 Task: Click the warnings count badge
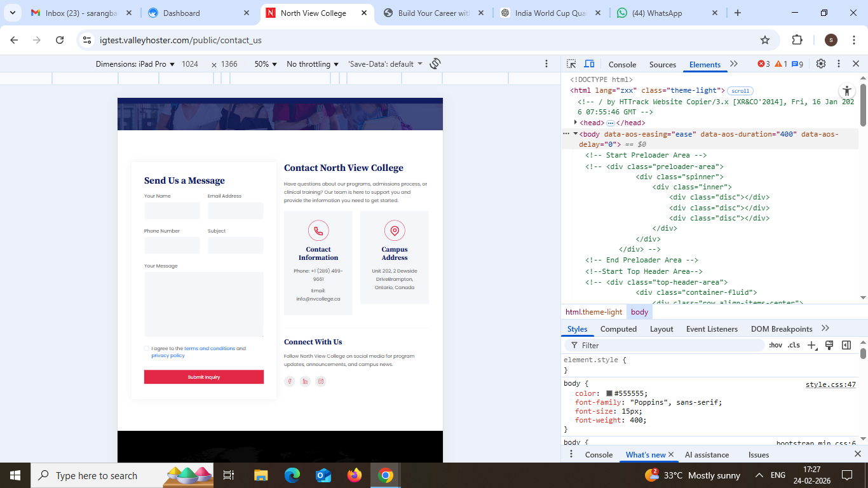pos(781,64)
